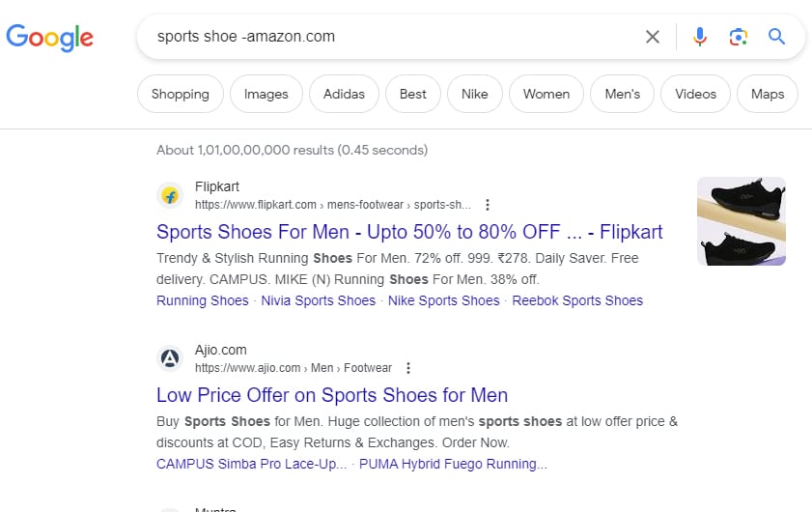This screenshot has width=812, height=512.
Task: Switch to the Images filter tab
Action: [x=266, y=94]
